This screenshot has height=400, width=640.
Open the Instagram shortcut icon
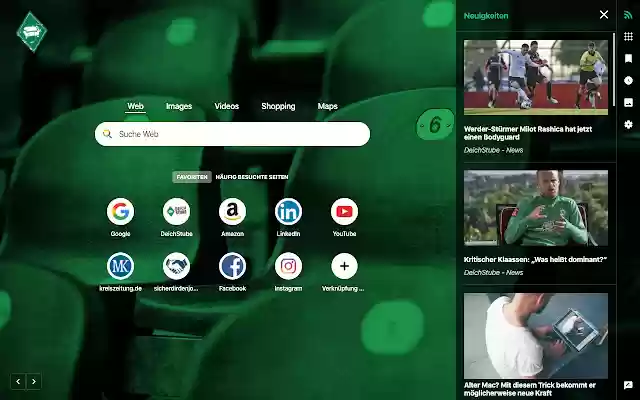(x=288, y=266)
